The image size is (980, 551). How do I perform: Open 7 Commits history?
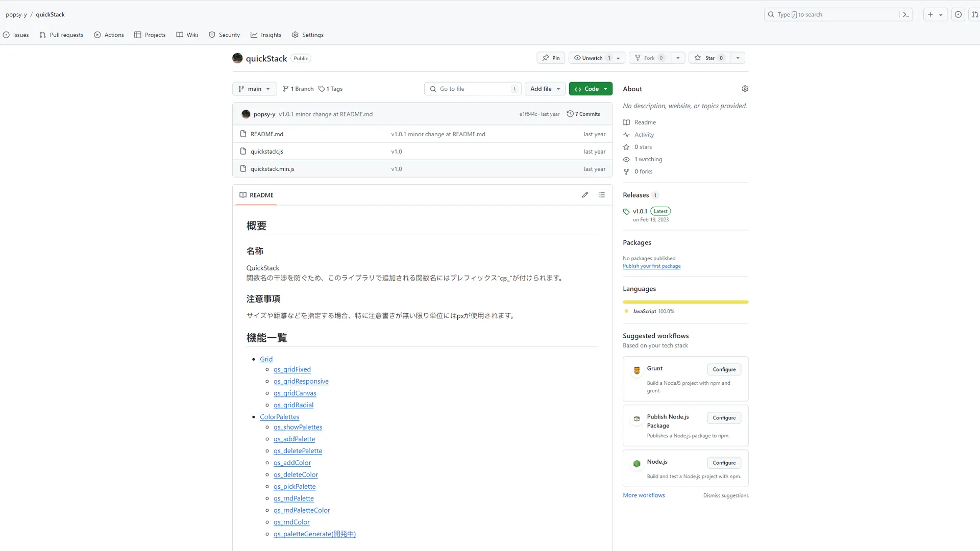coord(583,114)
